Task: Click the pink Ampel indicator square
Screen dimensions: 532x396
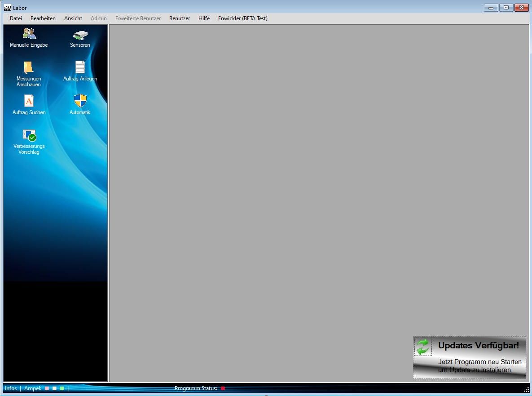Action: click(47, 388)
